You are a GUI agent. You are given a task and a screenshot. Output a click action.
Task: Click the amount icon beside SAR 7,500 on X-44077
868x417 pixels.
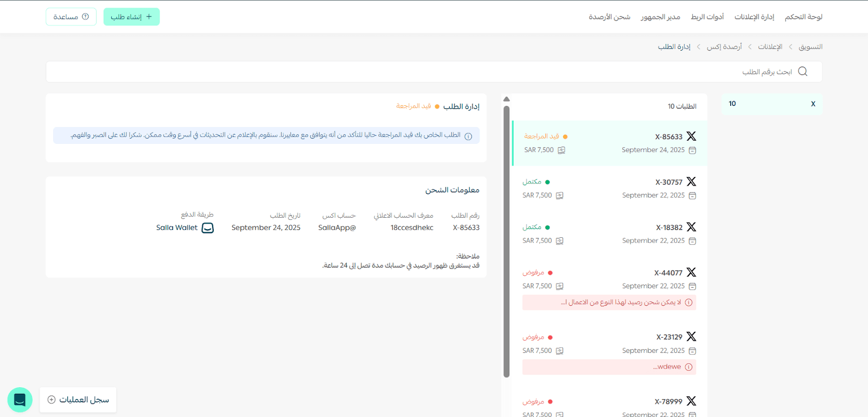coord(559,286)
